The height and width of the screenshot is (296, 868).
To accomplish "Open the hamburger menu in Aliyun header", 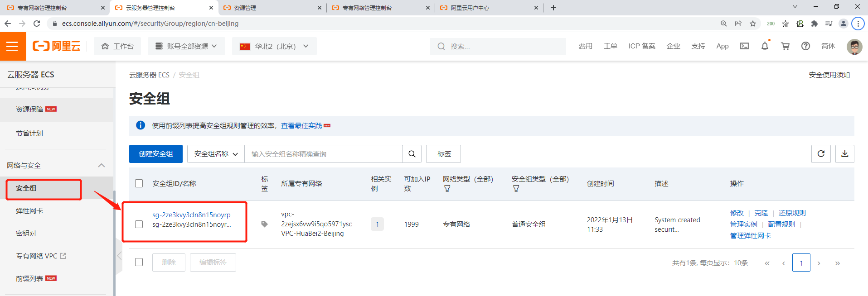I will [12, 46].
